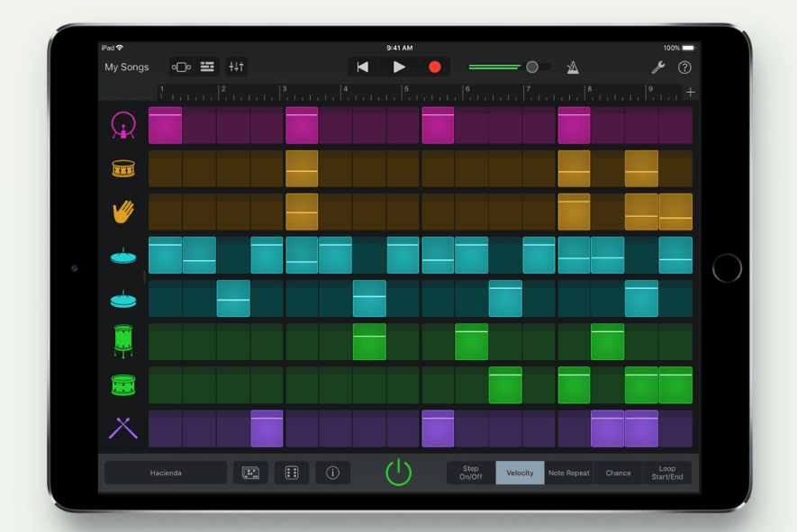
Task: Open Beat Sequencer info settings icon
Action: tap(332, 473)
